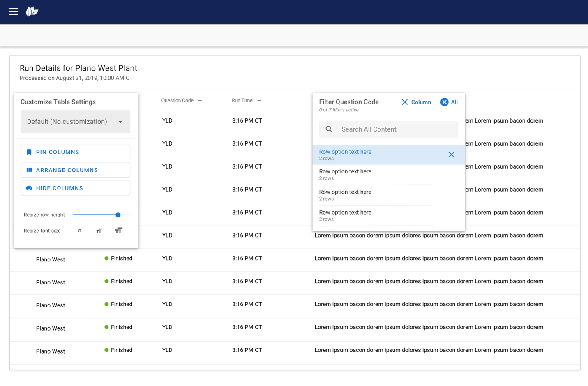Open Arrange Columns option
Viewport: 588px width, 386px height.
(75, 170)
